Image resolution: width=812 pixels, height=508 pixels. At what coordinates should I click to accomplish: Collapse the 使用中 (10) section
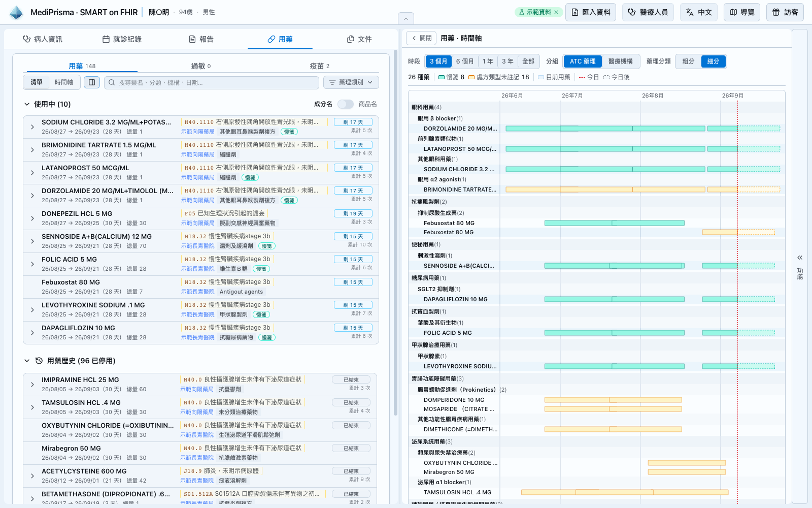click(27, 104)
